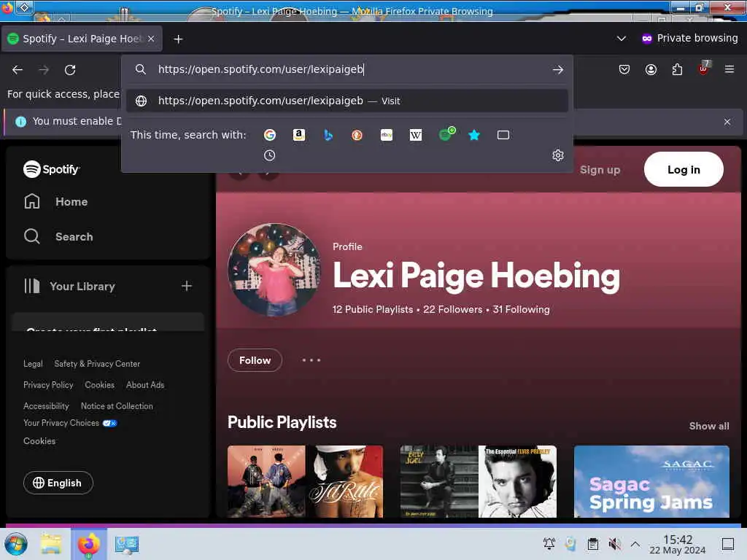Click the Log in button
Image resolution: width=747 pixels, height=560 pixels.
(684, 169)
